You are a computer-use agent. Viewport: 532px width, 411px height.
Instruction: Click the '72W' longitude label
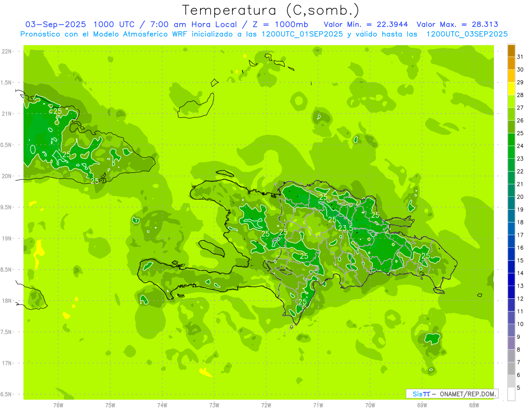pyautogui.click(x=266, y=405)
